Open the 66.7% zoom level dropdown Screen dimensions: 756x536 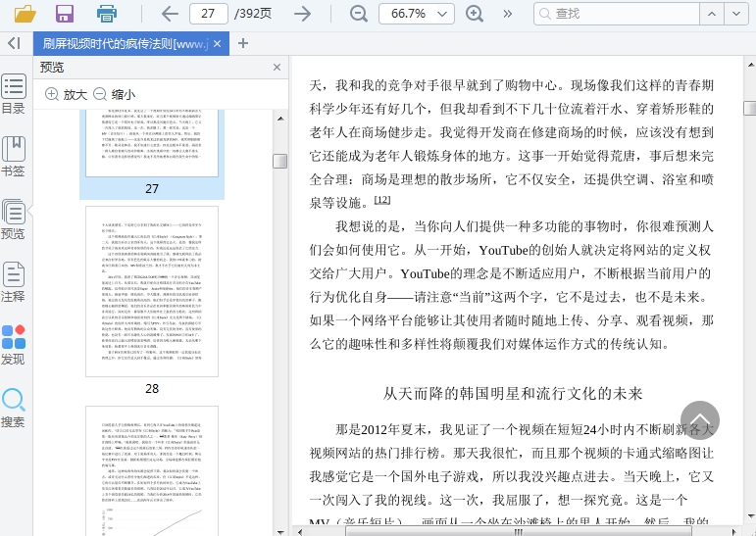coord(416,14)
